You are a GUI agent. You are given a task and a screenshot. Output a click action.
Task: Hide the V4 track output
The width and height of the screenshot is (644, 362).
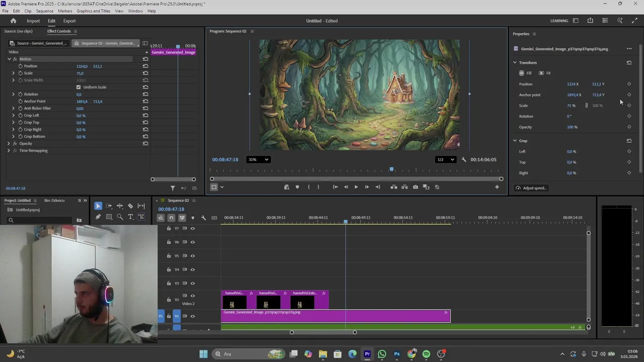coord(192,269)
